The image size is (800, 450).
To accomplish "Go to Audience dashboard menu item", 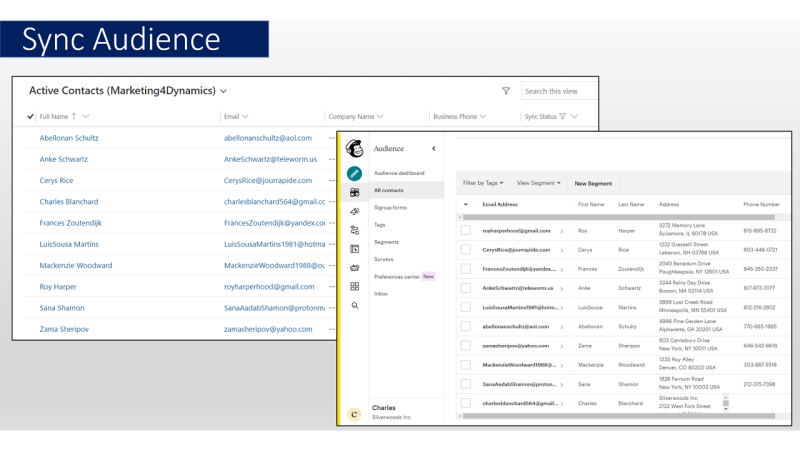I will [399, 174].
